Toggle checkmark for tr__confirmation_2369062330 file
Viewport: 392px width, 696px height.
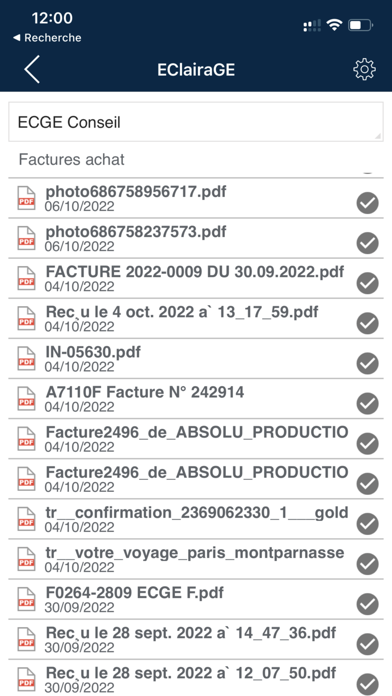pyautogui.click(x=368, y=524)
